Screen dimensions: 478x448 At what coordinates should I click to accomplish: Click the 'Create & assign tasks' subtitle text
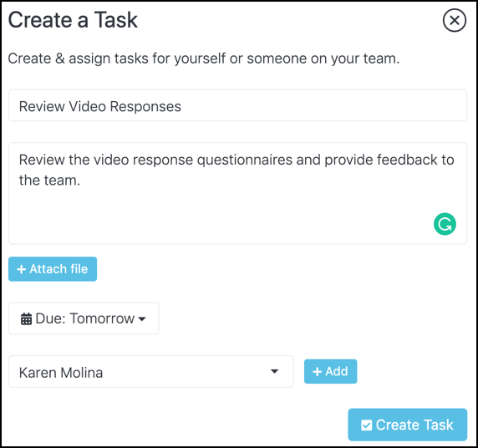click(x=204, y=59)
